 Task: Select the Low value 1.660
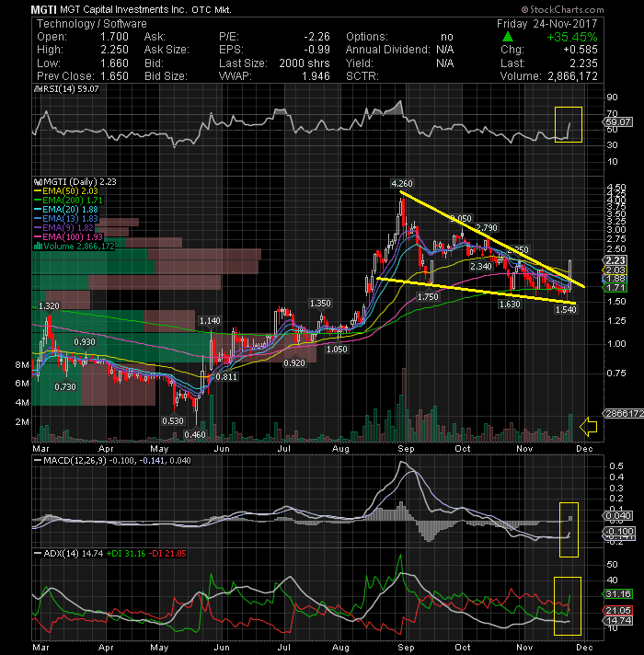click(x=114, y=63)
